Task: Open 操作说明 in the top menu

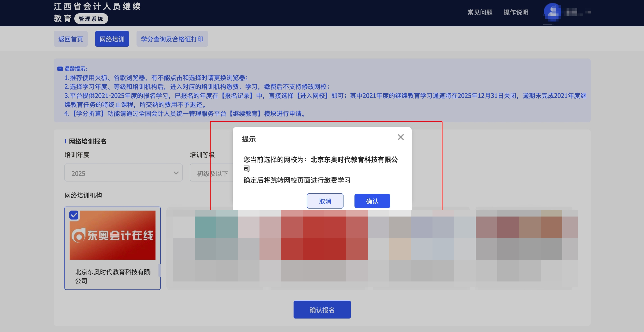Action: 516,12
